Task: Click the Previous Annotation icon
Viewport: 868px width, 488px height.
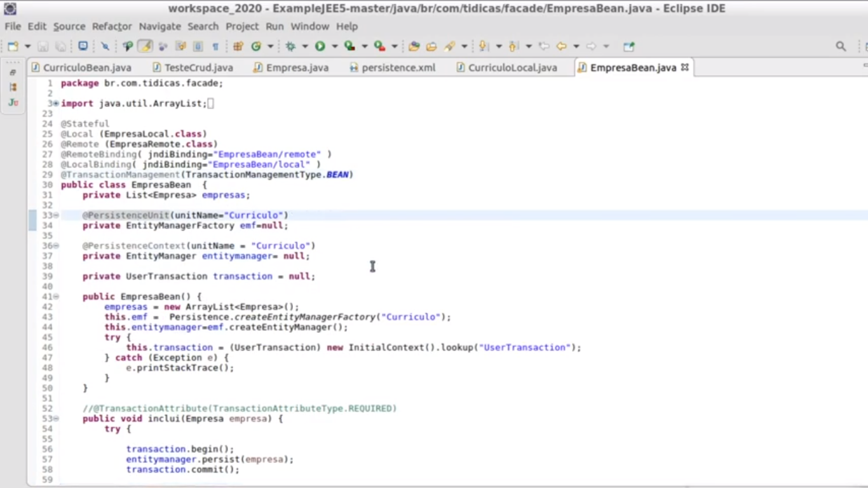Action: (514, 46)
